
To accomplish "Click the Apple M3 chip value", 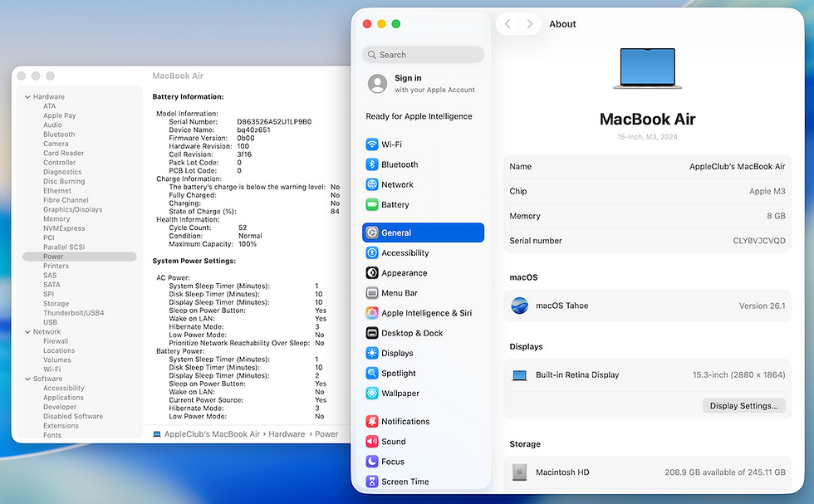I will point(767,191).
